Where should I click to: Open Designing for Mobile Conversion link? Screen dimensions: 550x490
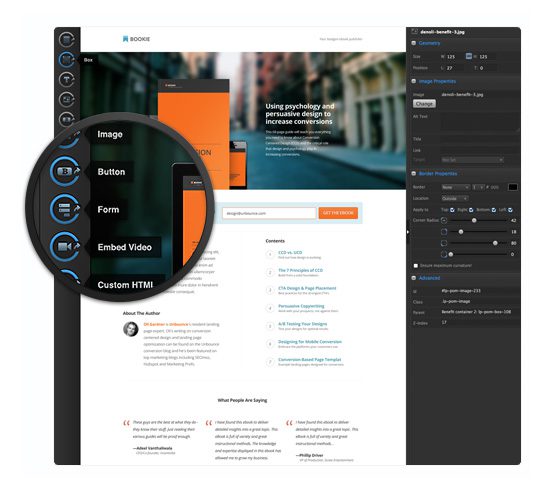click(x=310, y=342)
